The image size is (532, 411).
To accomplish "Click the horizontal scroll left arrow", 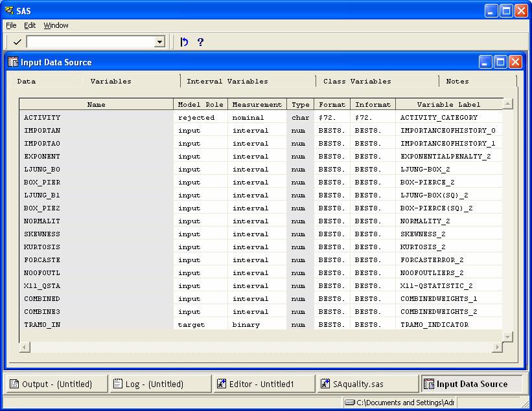I will click(25, 347).
